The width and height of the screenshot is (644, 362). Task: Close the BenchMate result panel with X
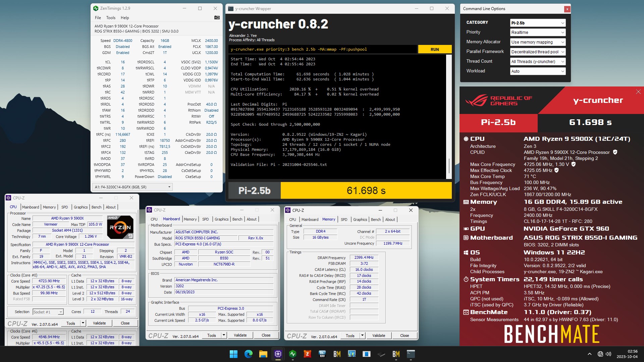(x=638, y=92)
